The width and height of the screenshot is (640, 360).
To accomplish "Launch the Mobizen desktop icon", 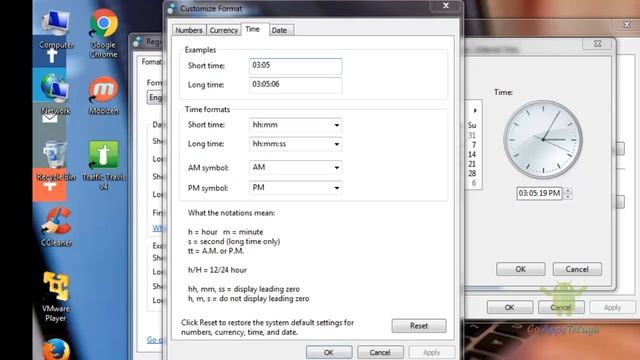I will (x=103, y=95).
